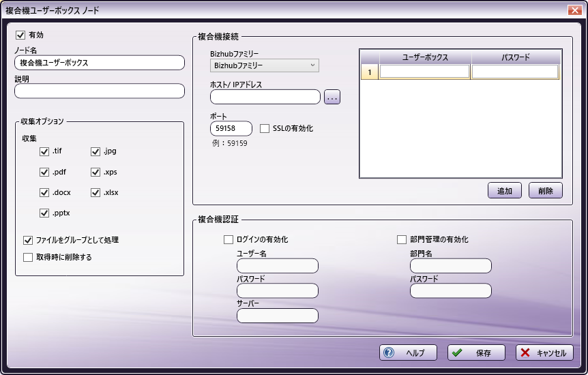
Task: Uncheck the 有効 checkbox
Action: [x=20, y=35]
